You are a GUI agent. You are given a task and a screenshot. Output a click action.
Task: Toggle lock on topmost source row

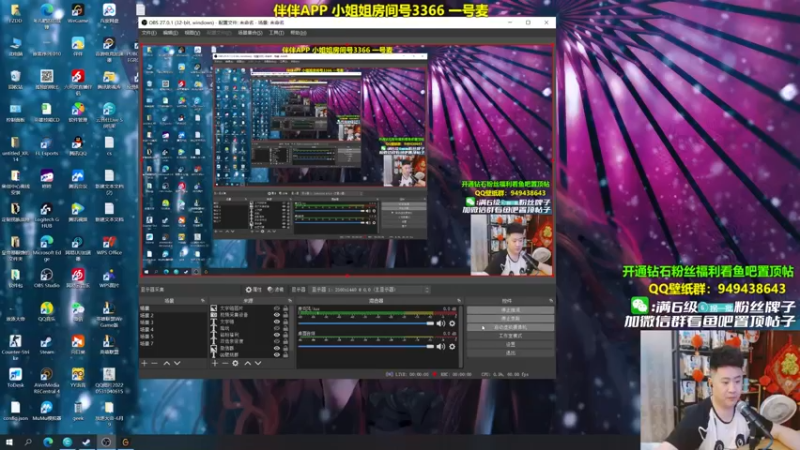(x=285, y=309)
